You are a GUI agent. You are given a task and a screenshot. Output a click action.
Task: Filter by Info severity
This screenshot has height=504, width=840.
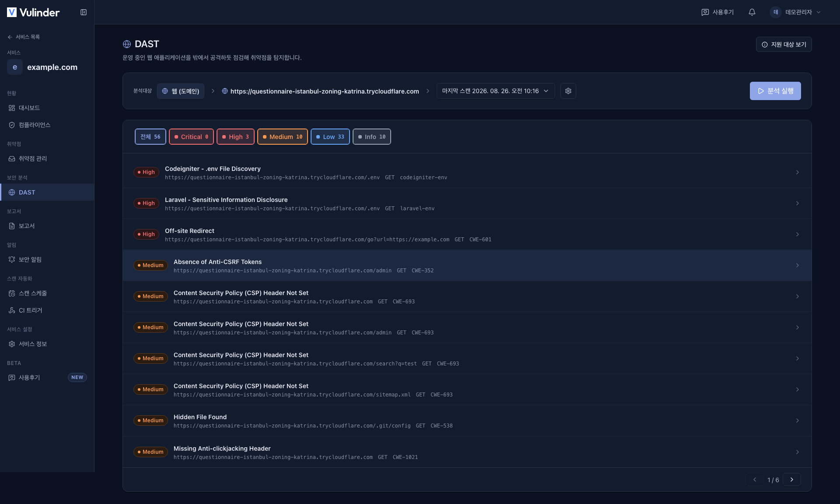coord(372,137)
